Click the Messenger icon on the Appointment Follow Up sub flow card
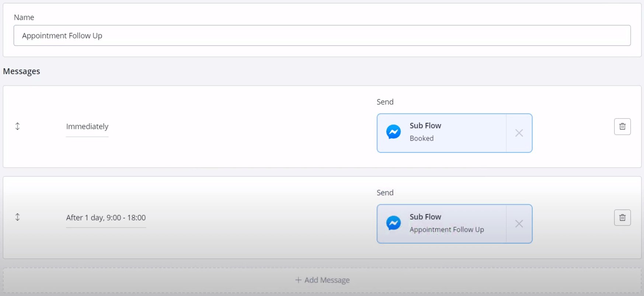This screenshot has width=644, height=296. pyautogui.click(x=393, y=223)
